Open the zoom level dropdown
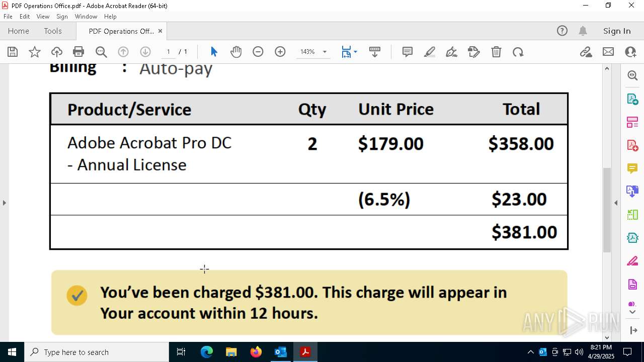The width and height of the screenshot is (644, 362). [x=325, y=52]
